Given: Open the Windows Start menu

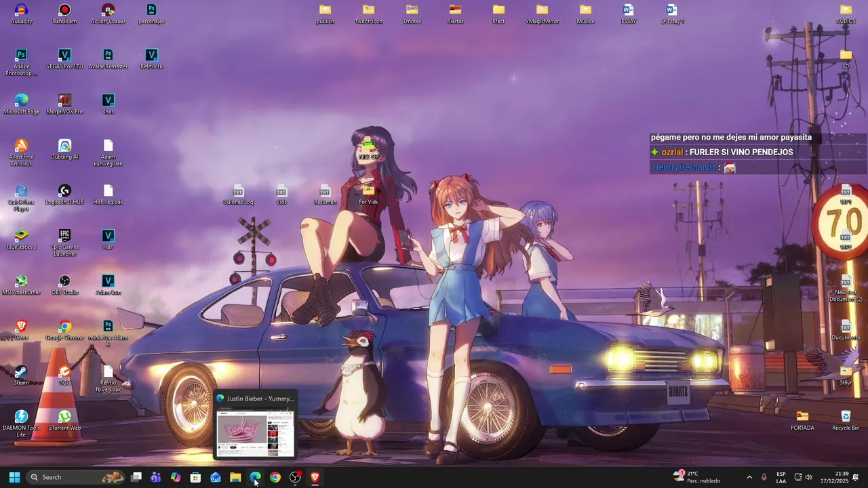Looking at the screenshot, I should click(x=14, y=477).
